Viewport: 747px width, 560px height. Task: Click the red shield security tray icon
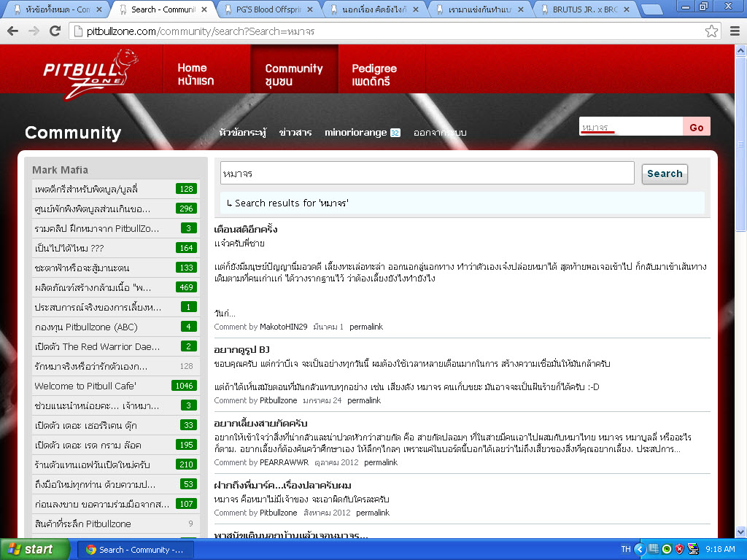[680, 550]
